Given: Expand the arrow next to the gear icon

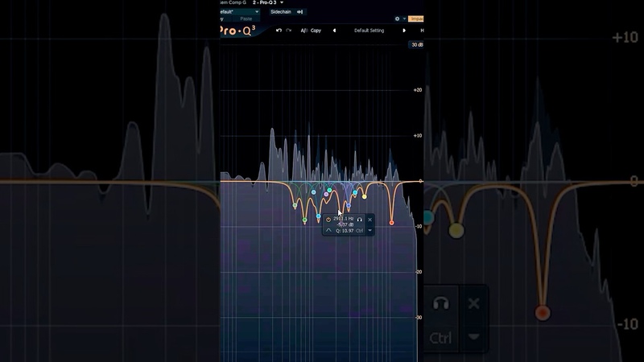Looking at the screenshot, I should [x=404, y=19].
